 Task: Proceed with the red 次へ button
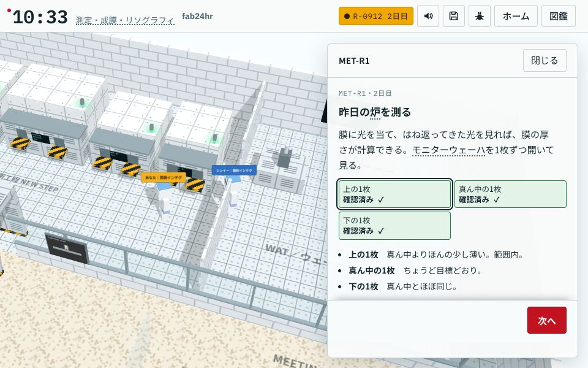tap(547, 320)
